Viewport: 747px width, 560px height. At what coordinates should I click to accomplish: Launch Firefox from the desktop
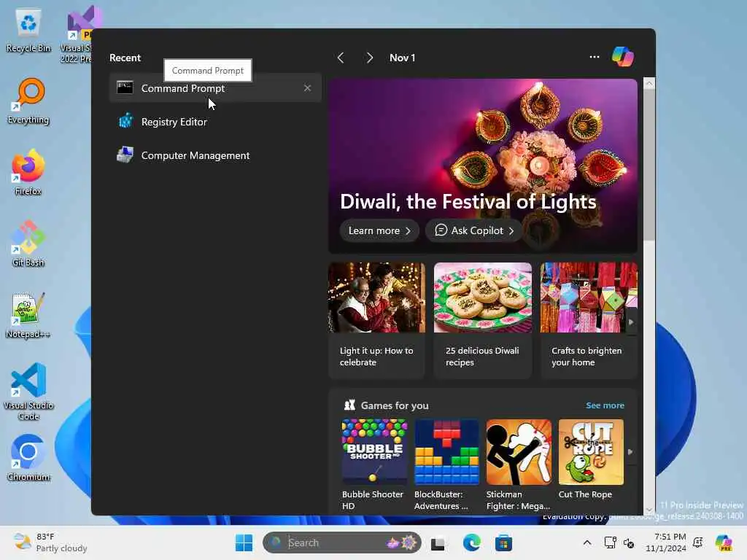click(x=28, y=172)
